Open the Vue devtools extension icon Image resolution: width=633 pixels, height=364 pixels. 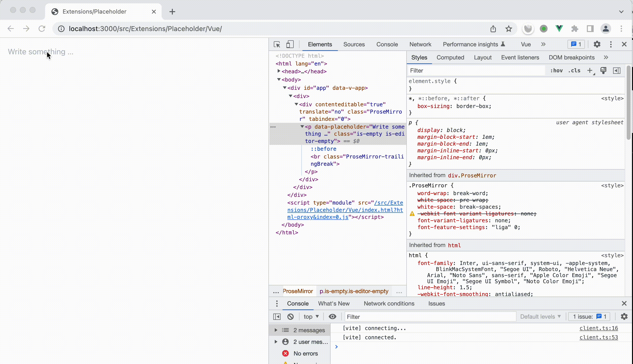[559, 29]
